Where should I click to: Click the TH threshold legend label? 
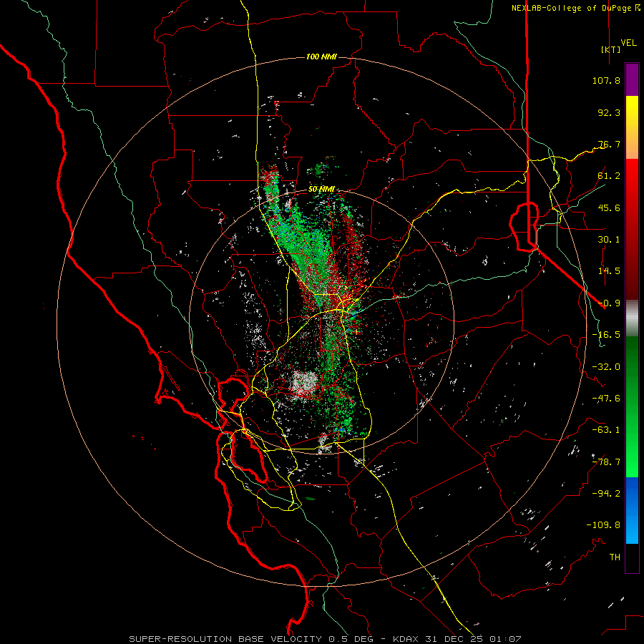pyautogui.click(x=615, y=557)
